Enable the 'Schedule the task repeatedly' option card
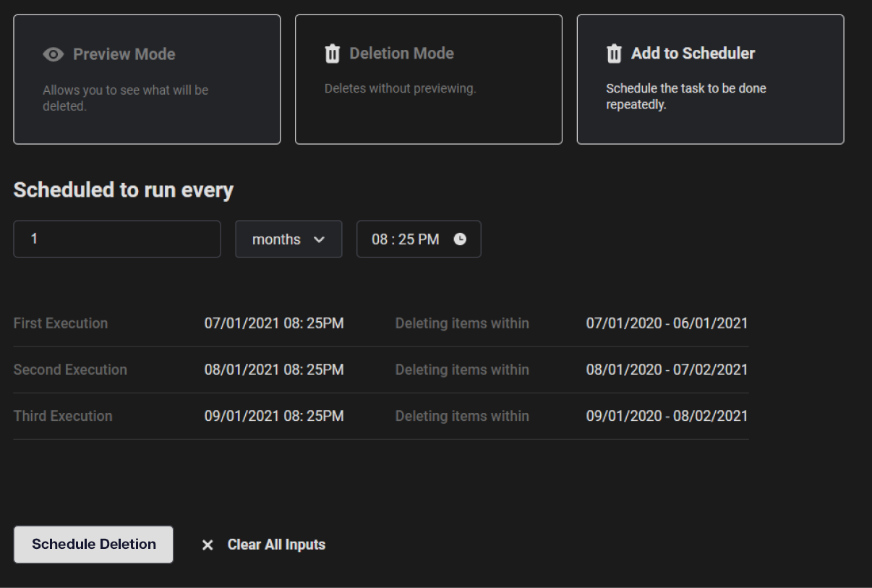The height and width of the screenshot is (588, 872). [x=710, y=80]
